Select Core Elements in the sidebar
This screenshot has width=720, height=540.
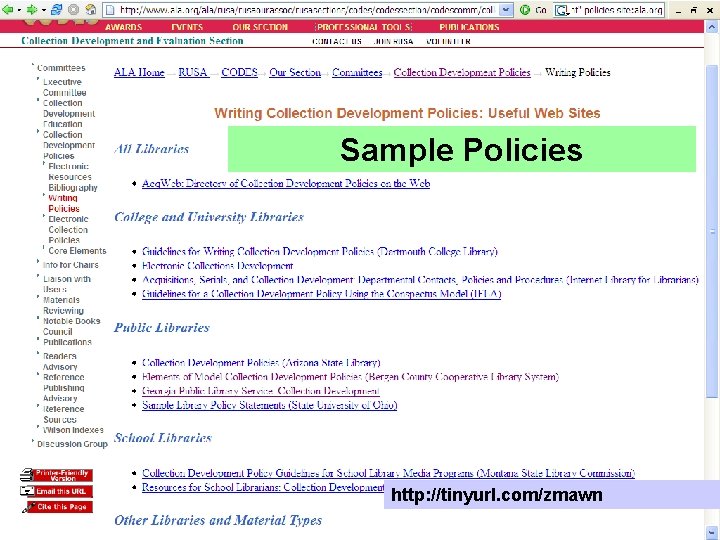(x=77, y=251)
